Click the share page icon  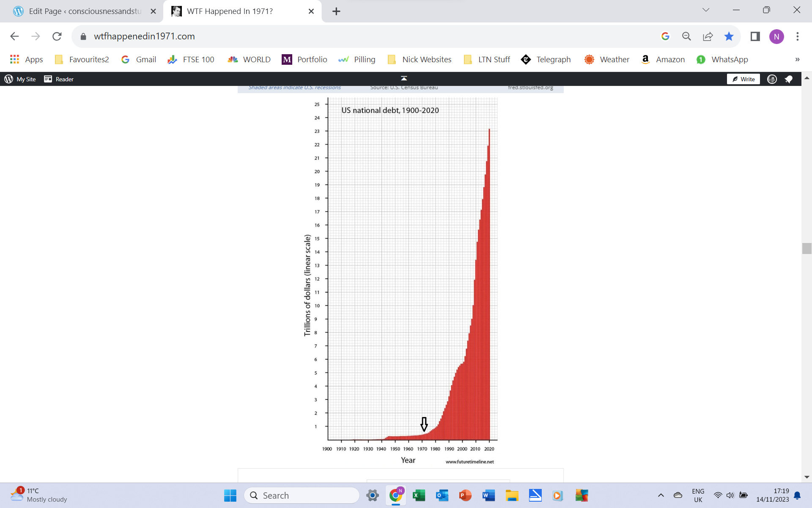(x=708, y=36)
